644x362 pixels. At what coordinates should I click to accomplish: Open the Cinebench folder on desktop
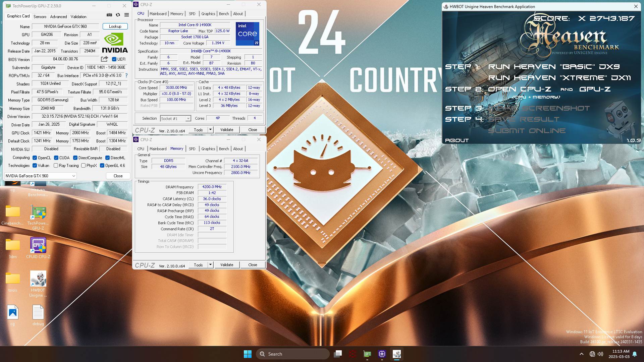click(x=13, y=215)
